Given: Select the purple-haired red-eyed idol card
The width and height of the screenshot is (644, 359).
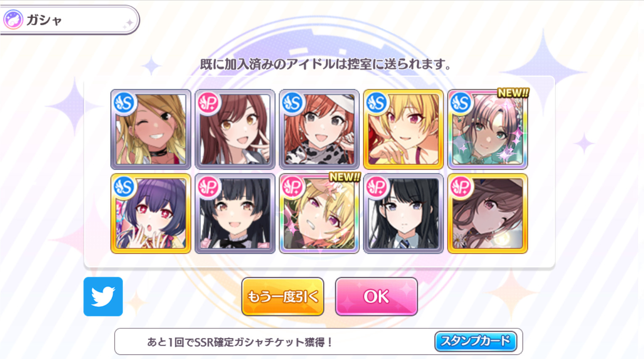Looking at the screenshot, I should tap(151, 213).
